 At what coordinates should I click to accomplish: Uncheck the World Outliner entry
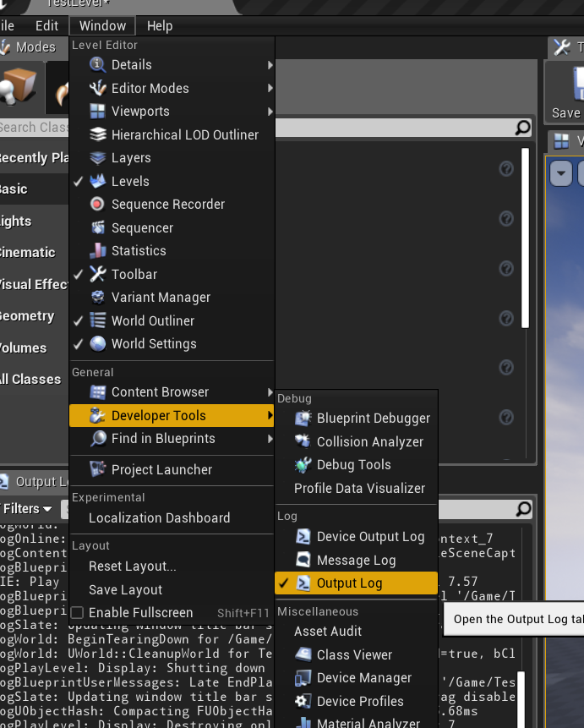coord(79,320)
